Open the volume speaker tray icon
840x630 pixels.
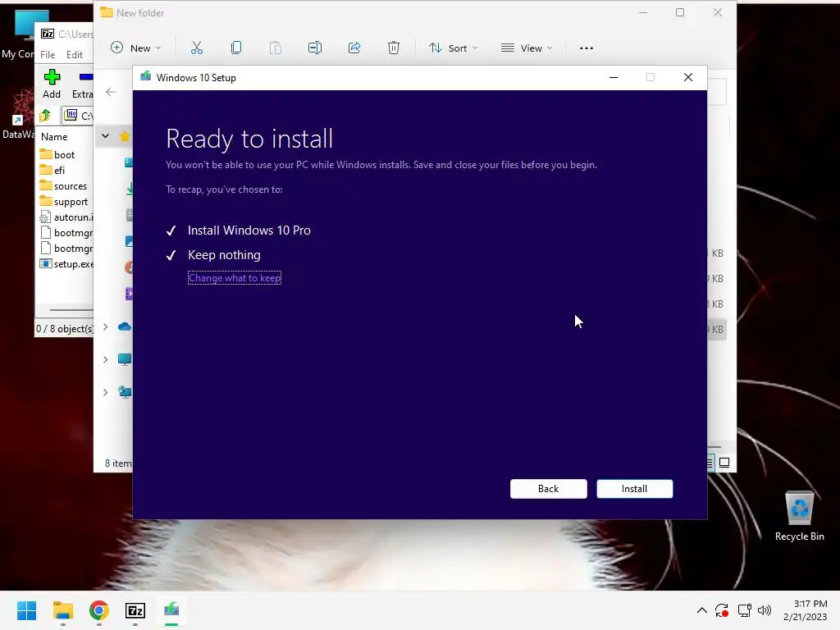(x=765, y=610)
